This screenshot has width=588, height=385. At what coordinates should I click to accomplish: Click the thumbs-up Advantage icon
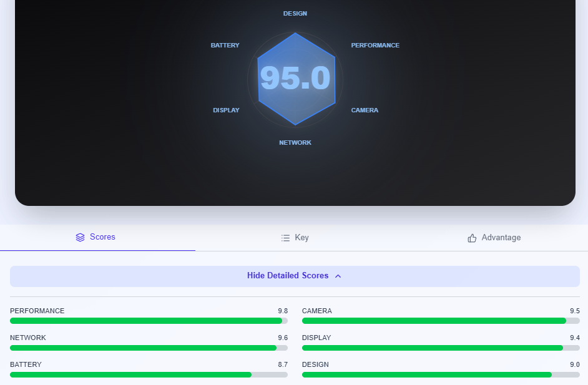click(x=472, y=238)
